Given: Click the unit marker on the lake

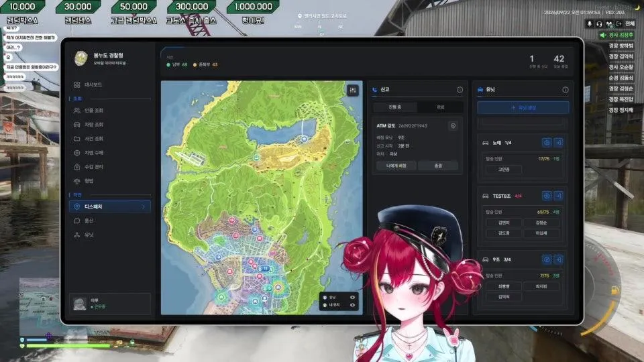Looking at the screenshot, I should [304, 139].
